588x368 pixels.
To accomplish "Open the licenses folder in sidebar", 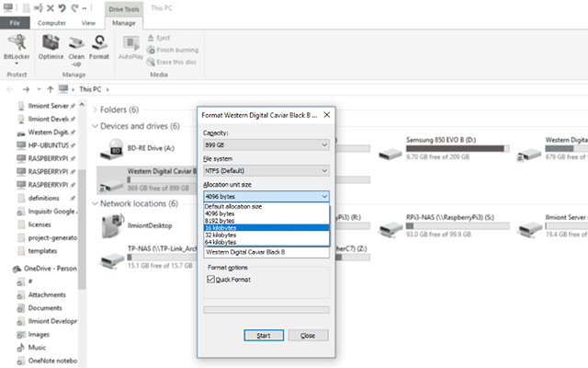I will tap(35, 224).
